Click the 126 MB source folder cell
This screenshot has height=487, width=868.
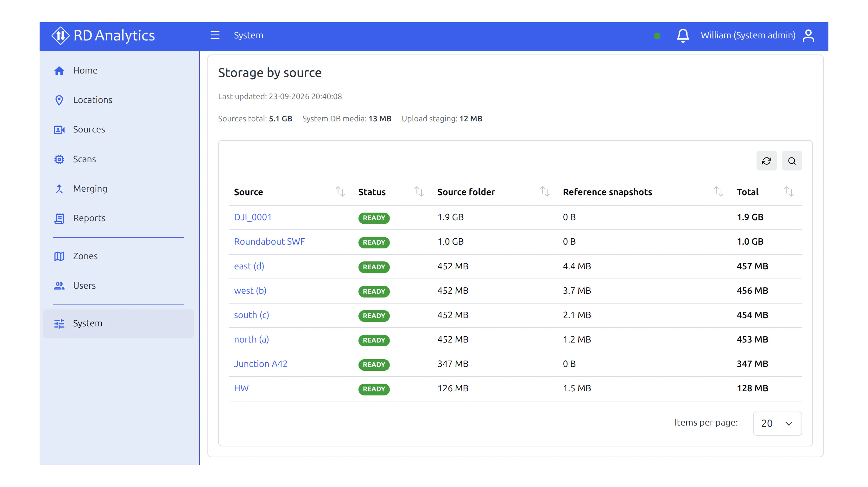point(453,388)
